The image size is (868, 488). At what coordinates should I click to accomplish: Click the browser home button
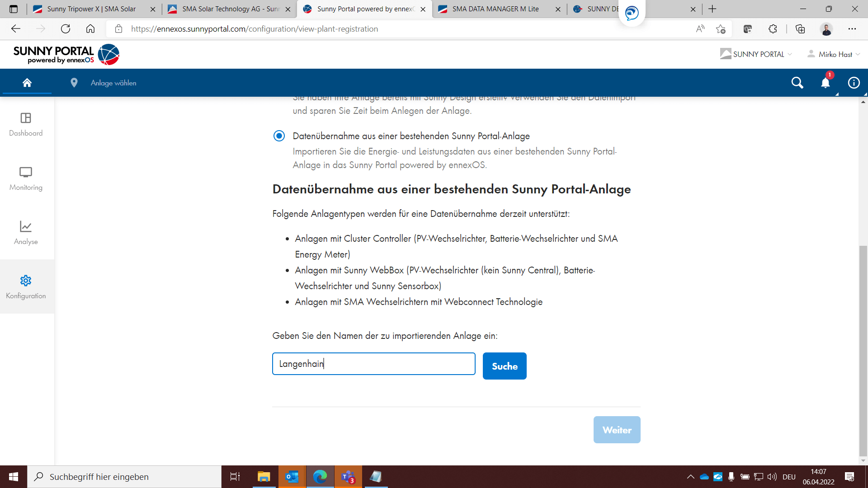tap(90, 29)
